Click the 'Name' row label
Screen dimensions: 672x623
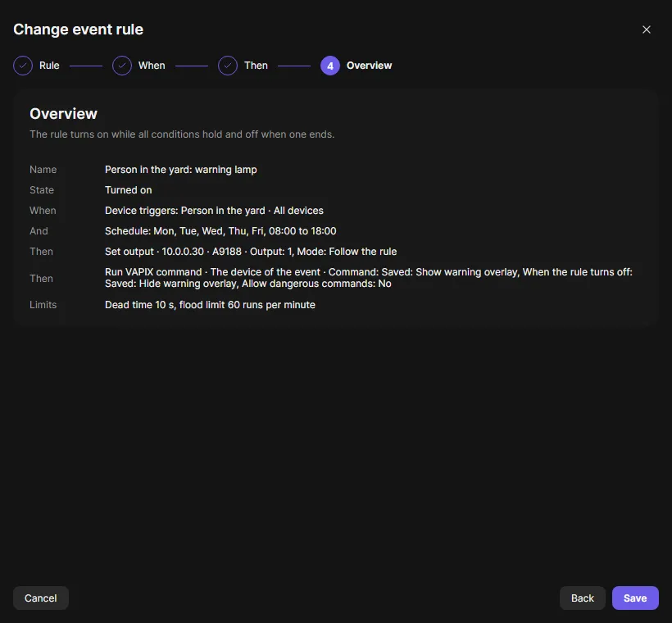click(x=43, y=170)
